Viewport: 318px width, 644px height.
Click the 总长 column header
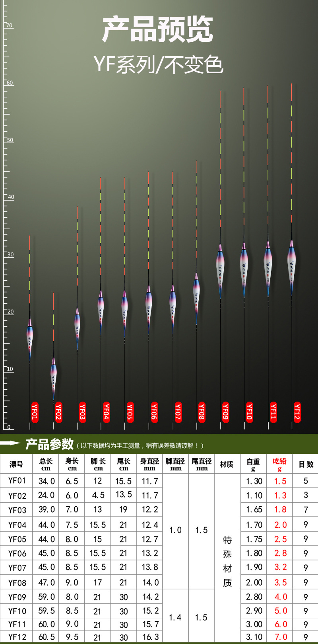46,464
